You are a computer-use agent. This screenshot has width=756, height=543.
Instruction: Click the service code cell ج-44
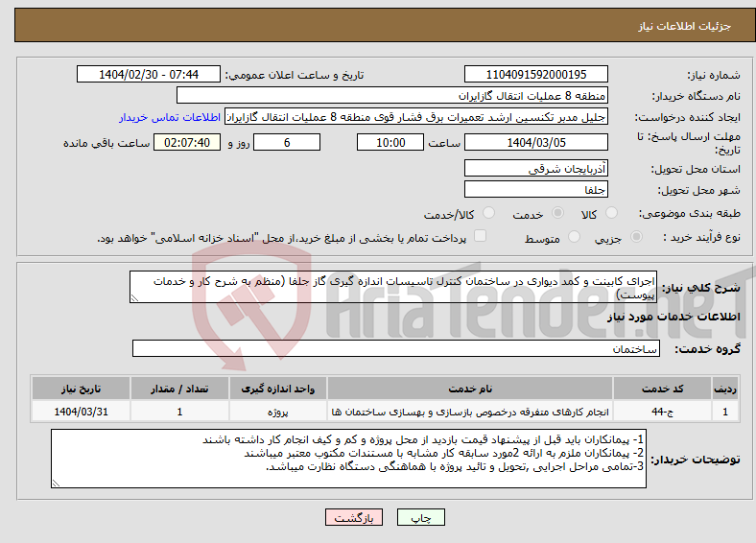(663, 412)
